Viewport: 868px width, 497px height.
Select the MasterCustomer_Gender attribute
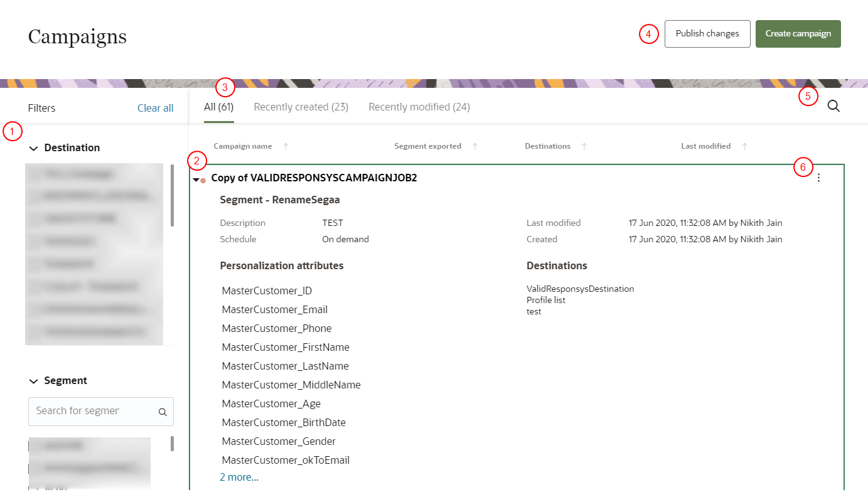pyautogui.click(x=279, y=441)
